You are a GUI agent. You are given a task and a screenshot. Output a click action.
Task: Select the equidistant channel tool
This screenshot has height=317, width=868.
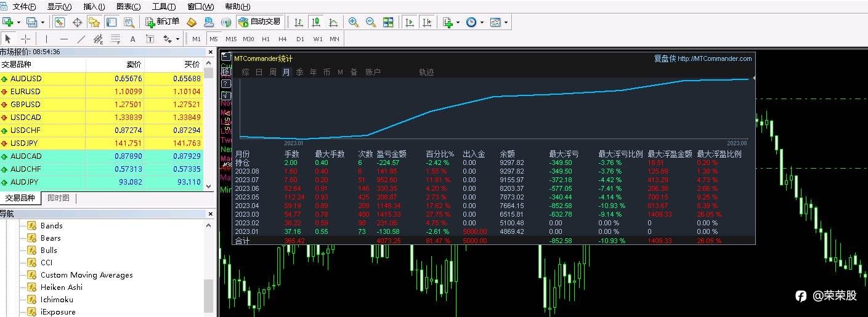pyautogui.click(x=98, y=39)
